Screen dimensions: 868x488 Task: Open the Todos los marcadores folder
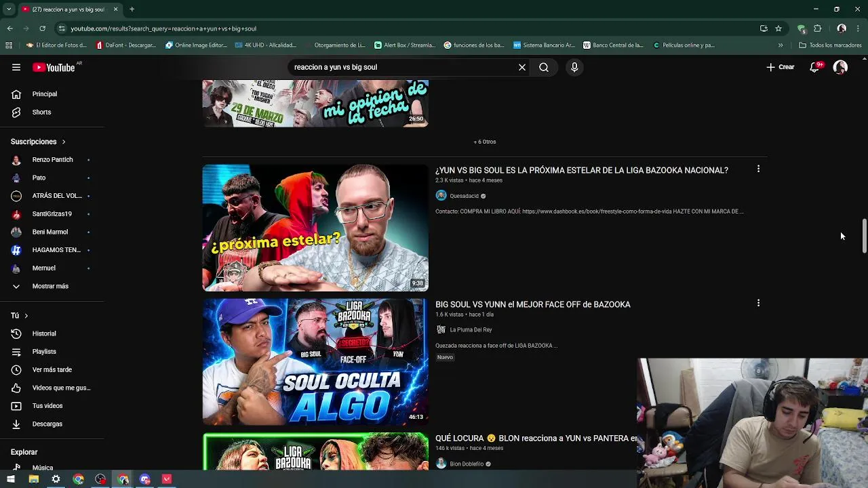pos(831,45)
